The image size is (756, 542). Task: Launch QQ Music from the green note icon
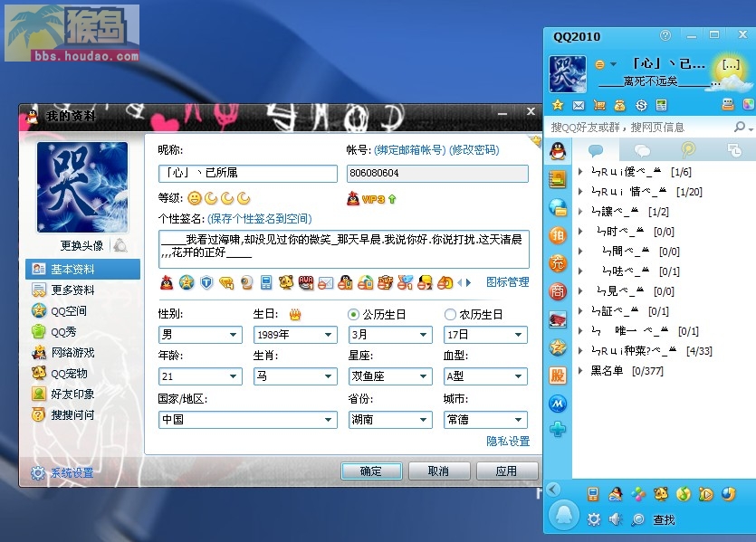click(x=684, y=494)
